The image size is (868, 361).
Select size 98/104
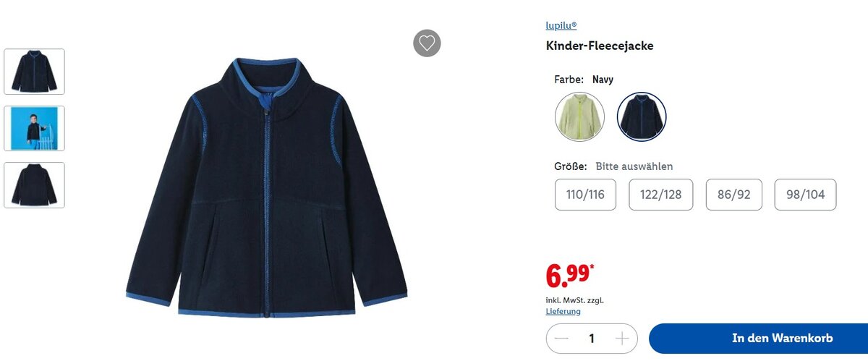click(805, 195)
